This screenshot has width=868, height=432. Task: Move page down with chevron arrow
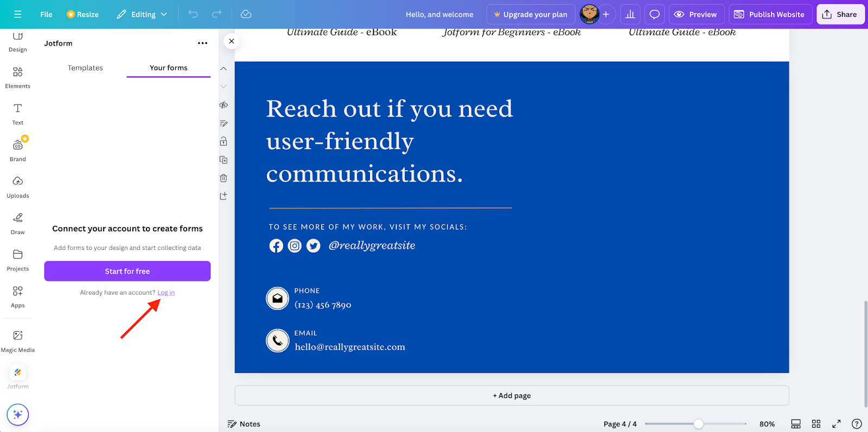(x=224, y=87)
